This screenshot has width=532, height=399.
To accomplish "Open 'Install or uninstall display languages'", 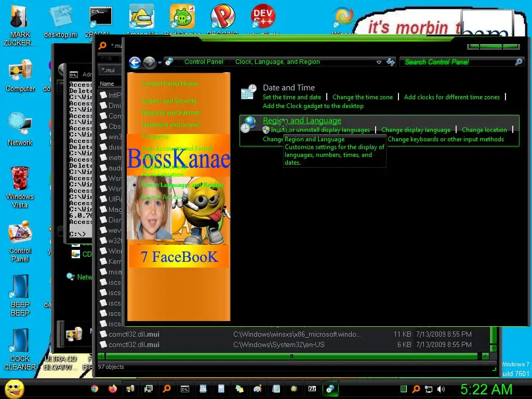I will click(320, 130).
